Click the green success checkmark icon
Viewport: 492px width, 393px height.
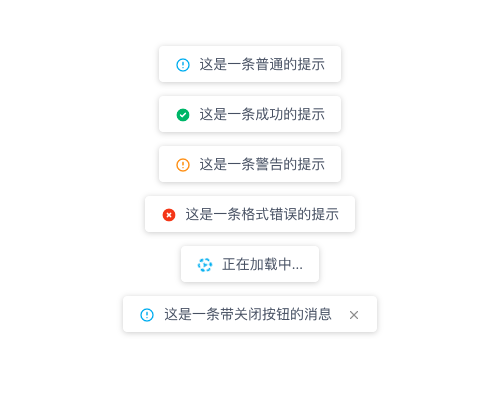(183, 115)
